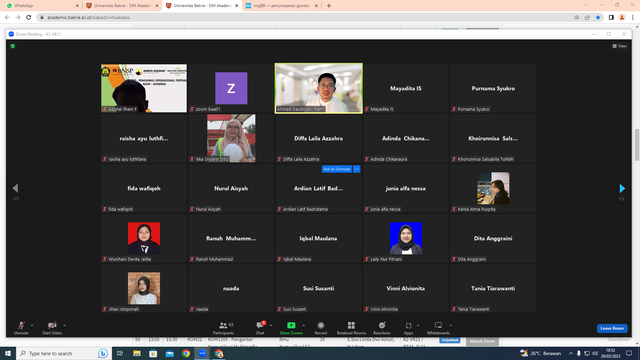Click the page vertical scrollbar
Image resolution: width=640 pixels, height=360 pixels.
pos(637,144)
